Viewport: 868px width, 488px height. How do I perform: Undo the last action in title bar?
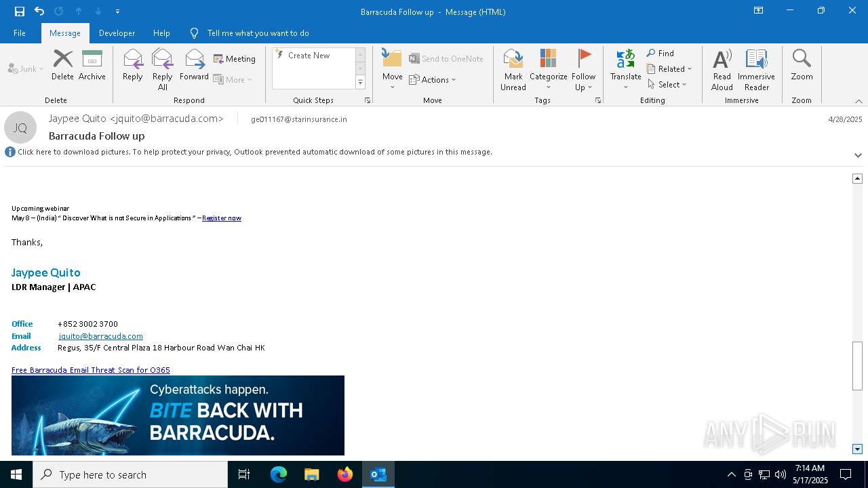tap(39, 11)
